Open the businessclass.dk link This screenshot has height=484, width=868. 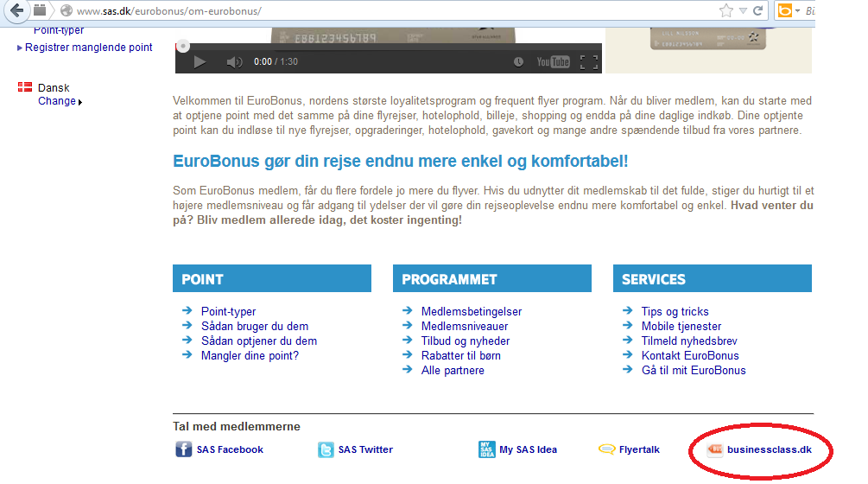pos(769,449)
